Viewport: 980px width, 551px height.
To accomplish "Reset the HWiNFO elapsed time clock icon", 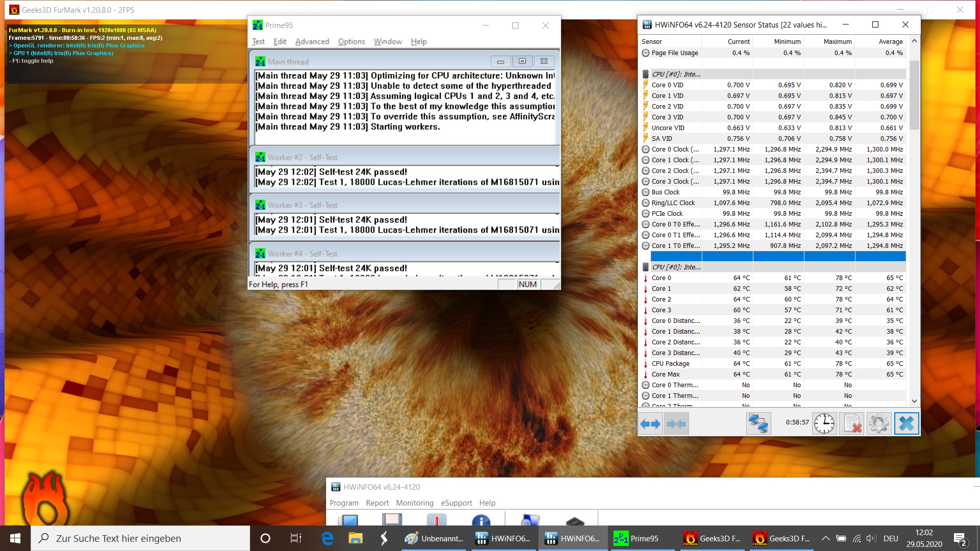I will [824, 423].
